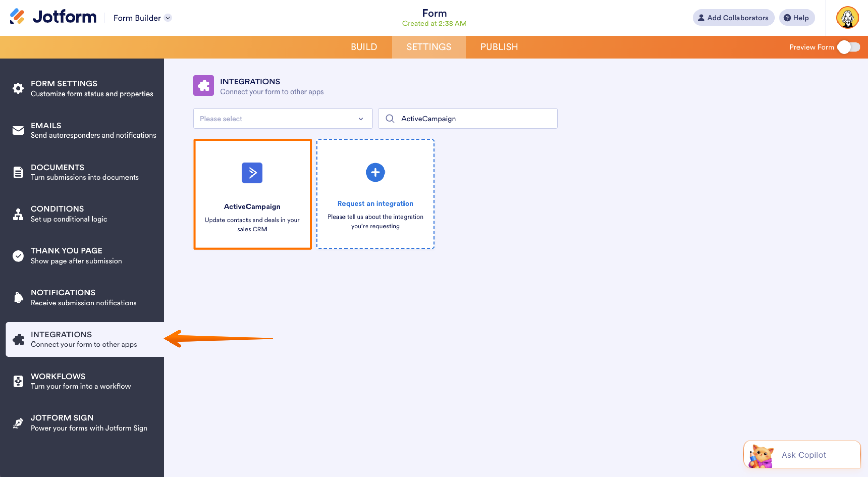Select the Conditions logic icon

pyautogui.click(x=18, y=213)
